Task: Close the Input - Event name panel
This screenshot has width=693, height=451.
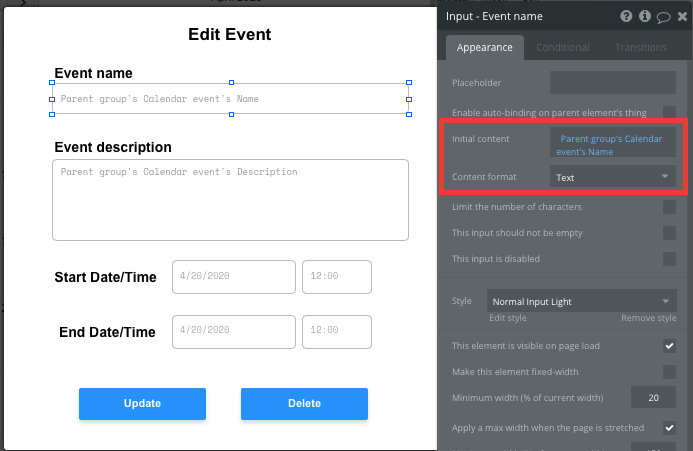Action: 682,16
